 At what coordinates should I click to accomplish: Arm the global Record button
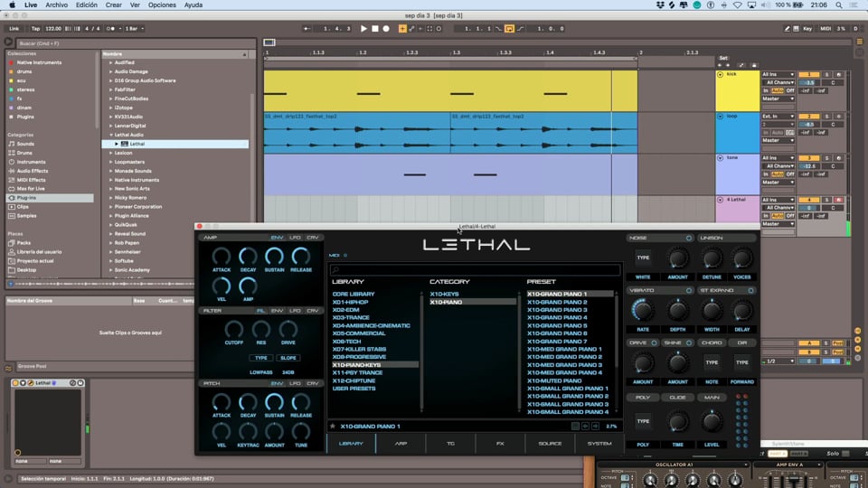386,29
